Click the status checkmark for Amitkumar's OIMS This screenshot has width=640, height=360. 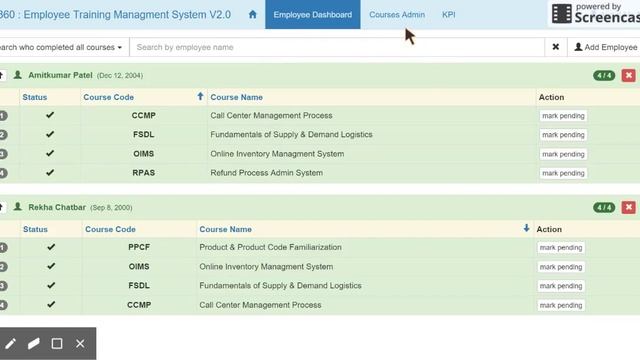[50, 153]
